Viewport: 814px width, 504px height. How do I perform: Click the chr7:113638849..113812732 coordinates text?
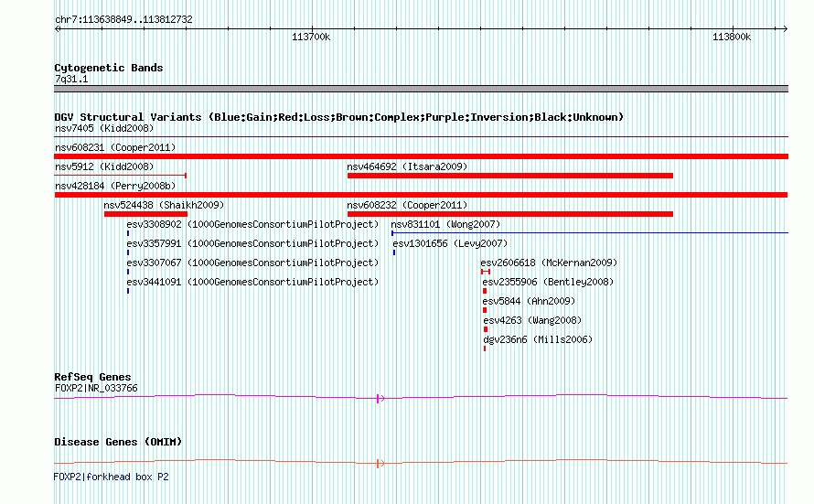123,19
